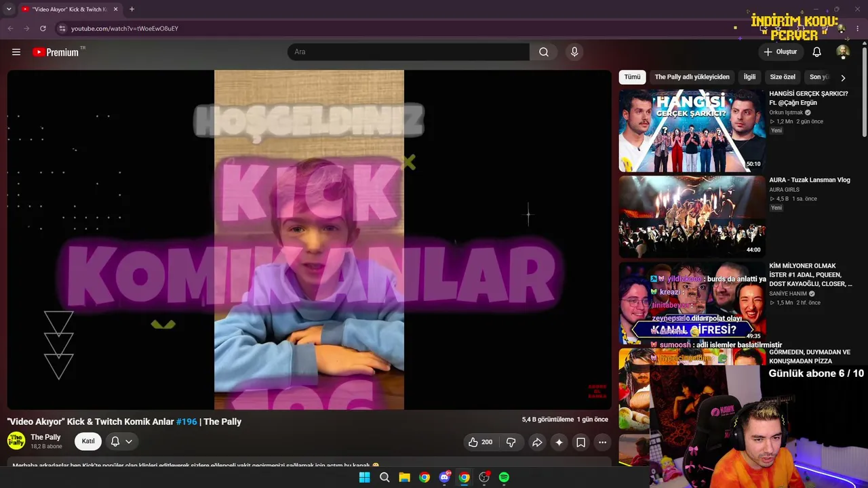Open more actions three-dot menu under video
The width and height of the screenshot is (868, 488).
pos(602,442)
